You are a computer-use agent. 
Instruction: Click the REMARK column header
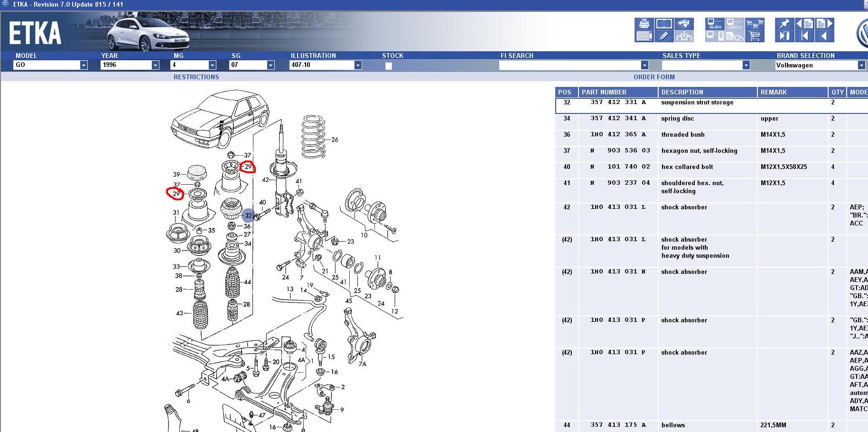tap(793, 92)
